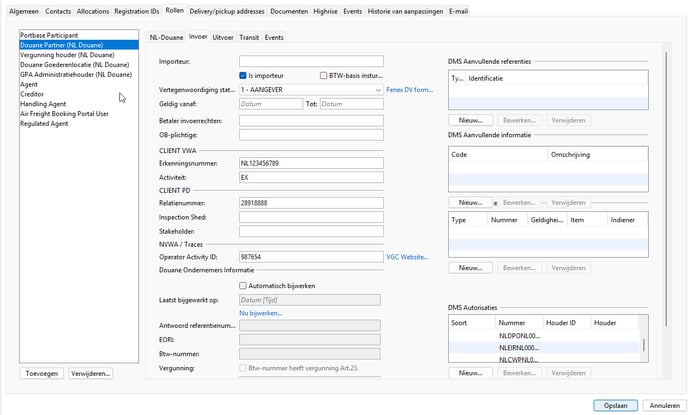Click the Tot date field
The width and height of the screenshot is (688, 415).
[x=351, y=104]
